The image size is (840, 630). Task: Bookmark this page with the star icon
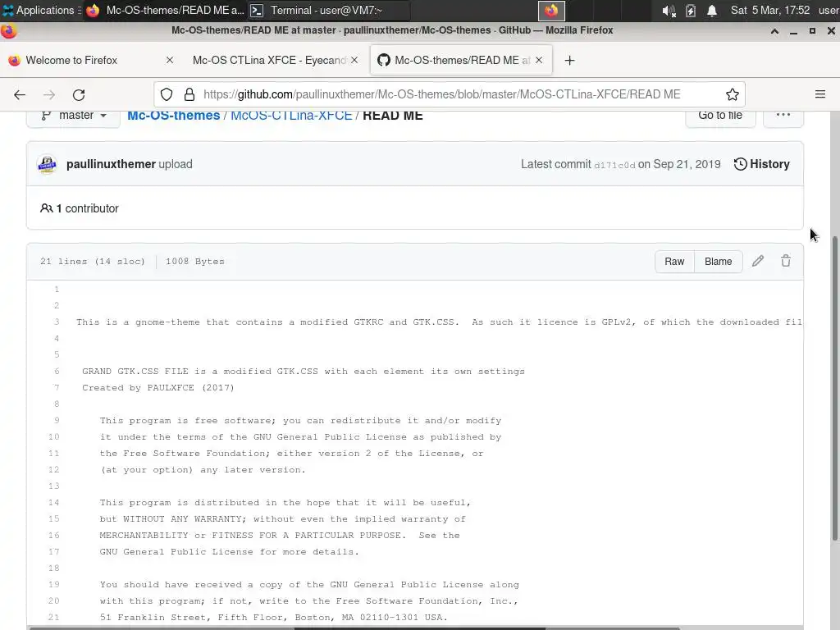point(733,95)
